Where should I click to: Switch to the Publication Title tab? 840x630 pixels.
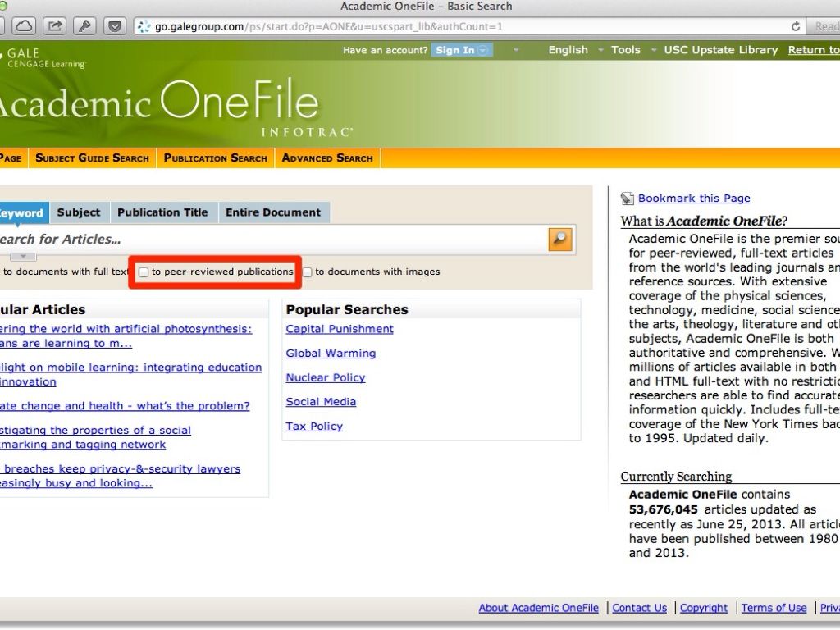pyautogui.click(x=162, y=212)
